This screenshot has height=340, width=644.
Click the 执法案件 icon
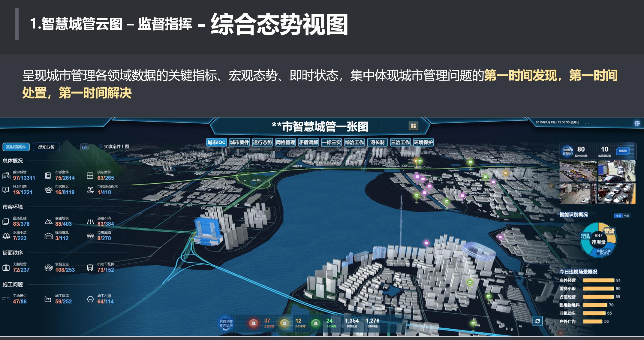(x=90, y=176)
